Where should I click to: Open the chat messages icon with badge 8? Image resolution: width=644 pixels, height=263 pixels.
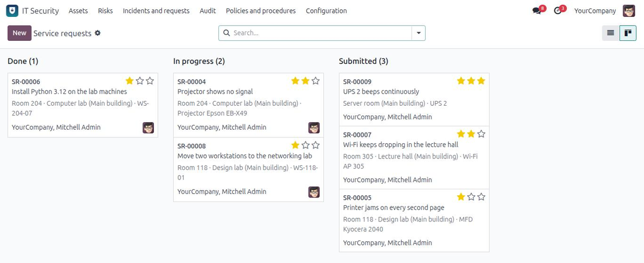[x=537, y=11]
